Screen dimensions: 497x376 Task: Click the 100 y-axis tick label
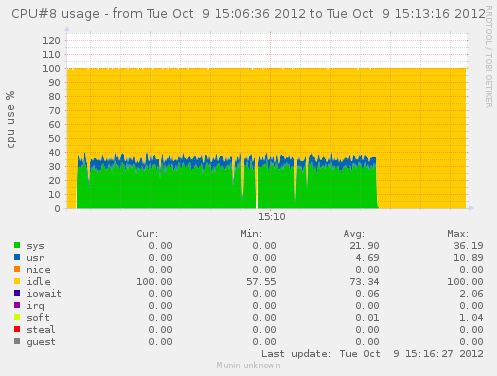pyautogui.click(x=51, y=69)
